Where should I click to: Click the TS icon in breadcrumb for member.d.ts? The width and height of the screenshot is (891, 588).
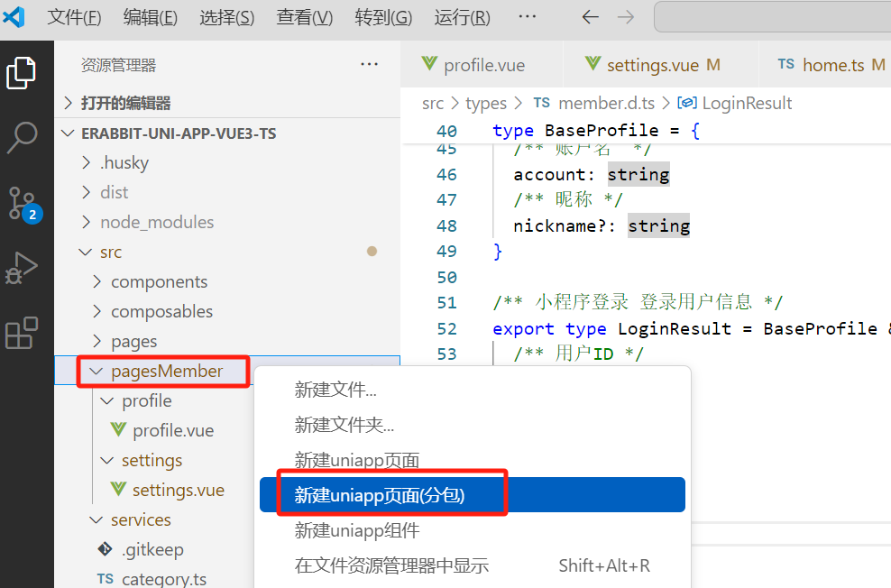[541, 103]
